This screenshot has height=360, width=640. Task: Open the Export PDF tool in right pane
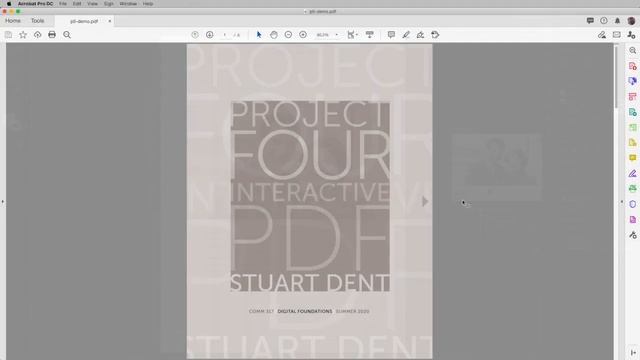[633, 112]
